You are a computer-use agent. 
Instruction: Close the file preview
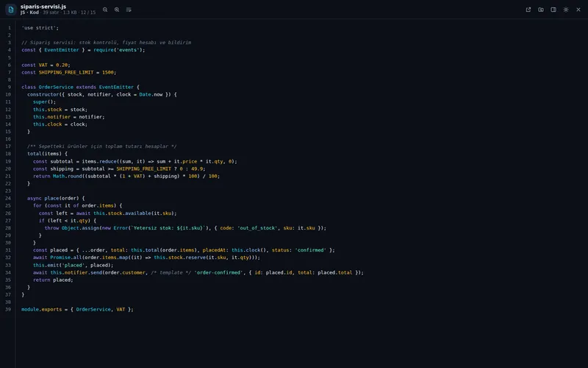pos(578,10)
